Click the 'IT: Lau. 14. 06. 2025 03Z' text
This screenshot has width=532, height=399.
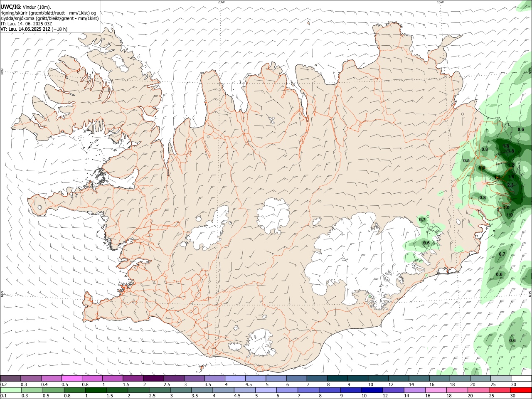click(x=26, y=24)
